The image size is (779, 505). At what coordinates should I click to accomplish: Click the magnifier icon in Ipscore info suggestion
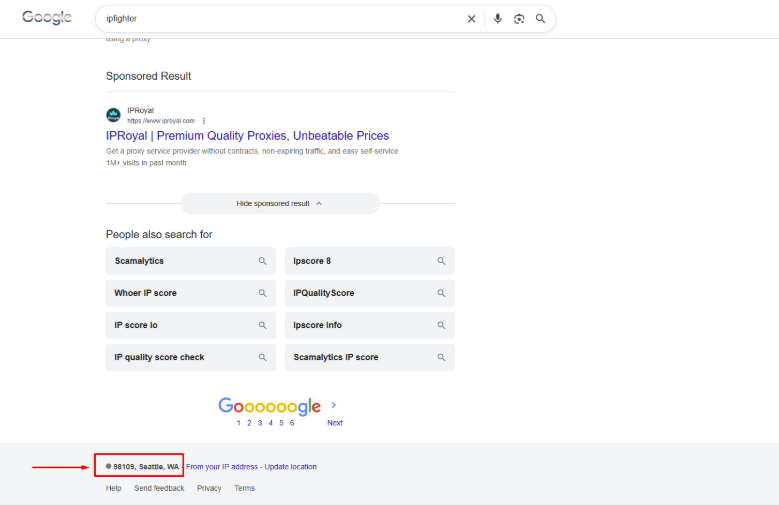coord(441,325)
